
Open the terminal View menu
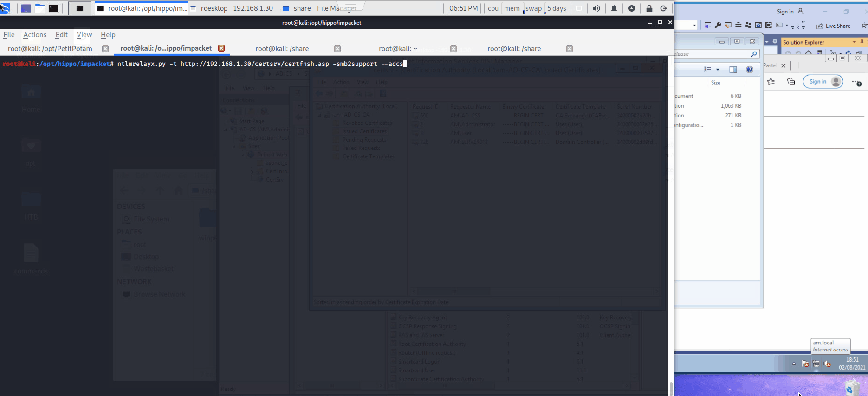(x=84, y=35)
